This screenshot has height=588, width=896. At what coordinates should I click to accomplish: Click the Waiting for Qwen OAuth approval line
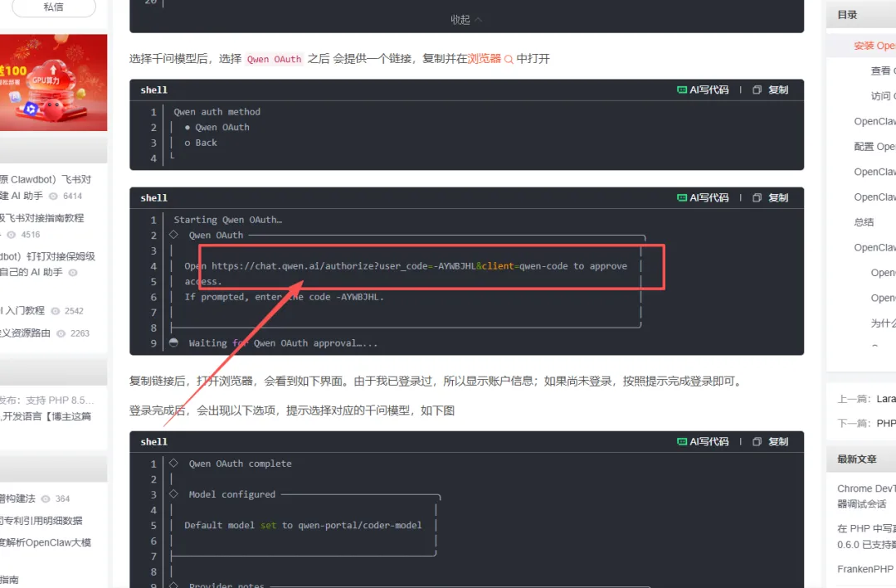[x=283, y=343]
